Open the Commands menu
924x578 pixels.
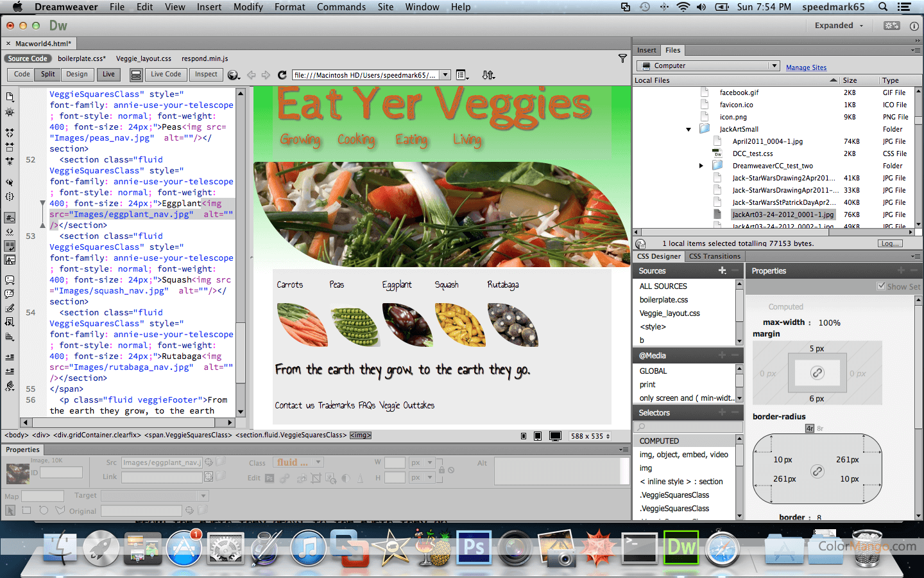(x=341, y=7)
